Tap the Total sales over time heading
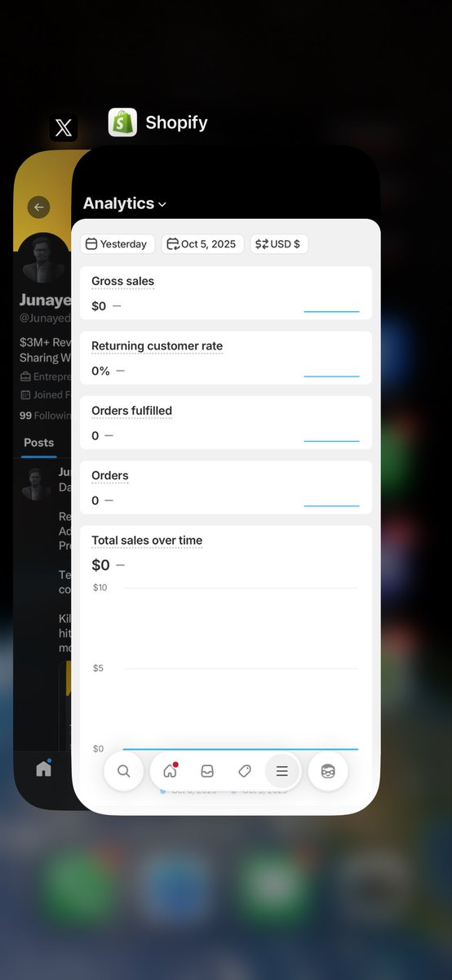This screenshot has height=980, width=452. click(x=147, y=541)
